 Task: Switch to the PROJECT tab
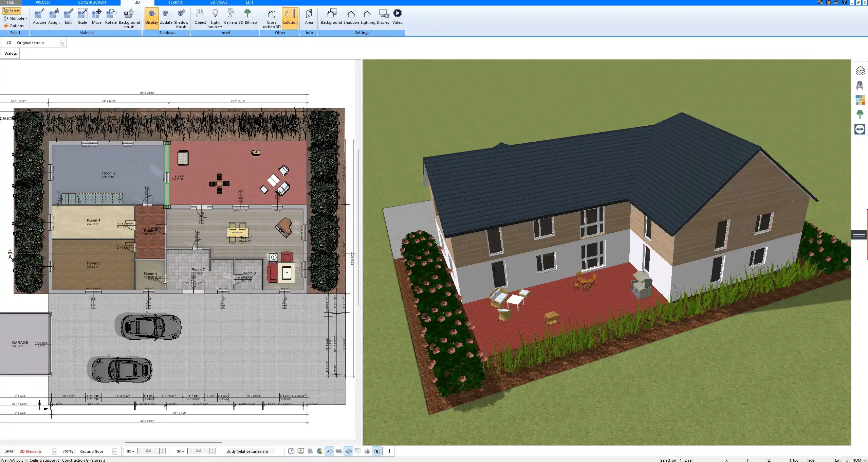point(43,2)
